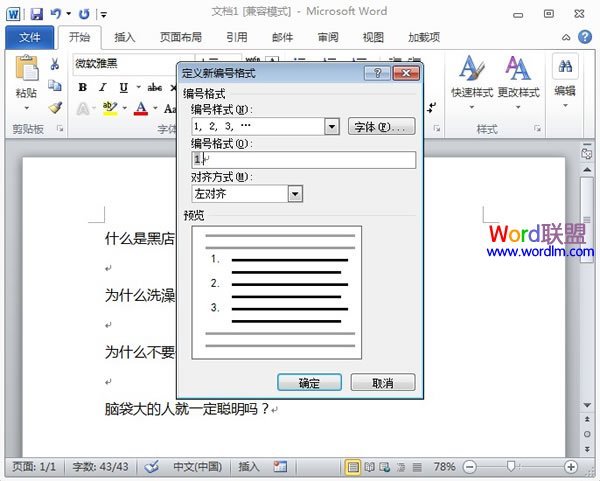Expand the numbering style dropdown

click(332, 126)
